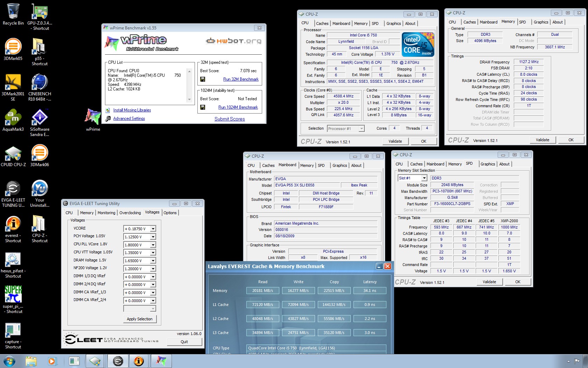The height and width of the screenshot is (368, 588).
Task: Open the Slot #1 memory slot dropdown
Action: pyautogui.click(x=424, y=178)
